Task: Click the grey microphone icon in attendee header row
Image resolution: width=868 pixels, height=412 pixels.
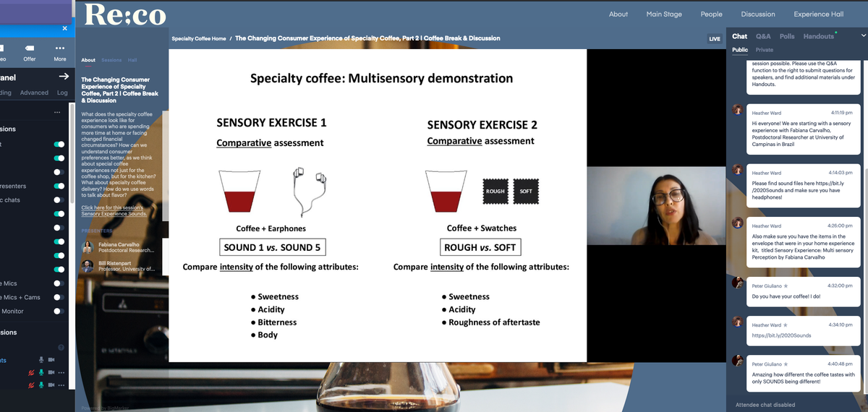Action: 41,360
